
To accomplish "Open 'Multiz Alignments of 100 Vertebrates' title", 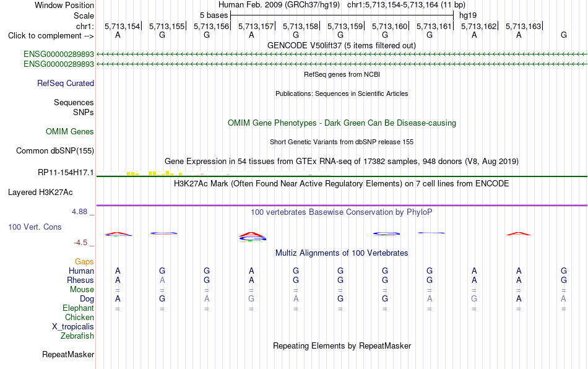I will (342, 253).
